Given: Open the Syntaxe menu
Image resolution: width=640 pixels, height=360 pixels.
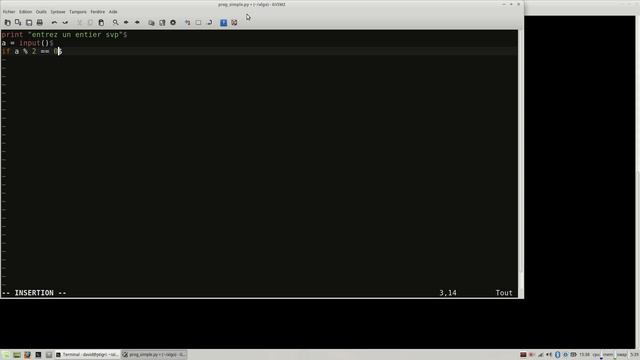Looking at the screenshot, I should (x=58, y=12).
